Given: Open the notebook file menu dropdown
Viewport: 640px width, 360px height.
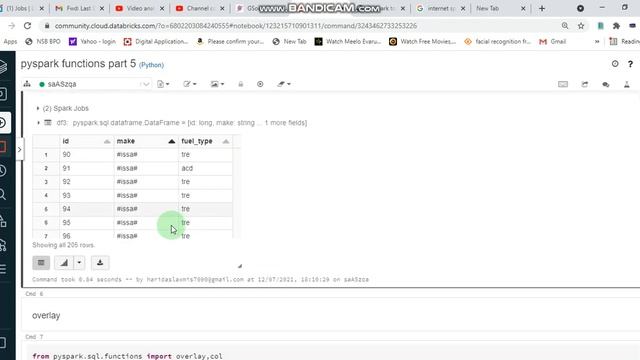Looking at the screenshot, I should click(163, 84).
